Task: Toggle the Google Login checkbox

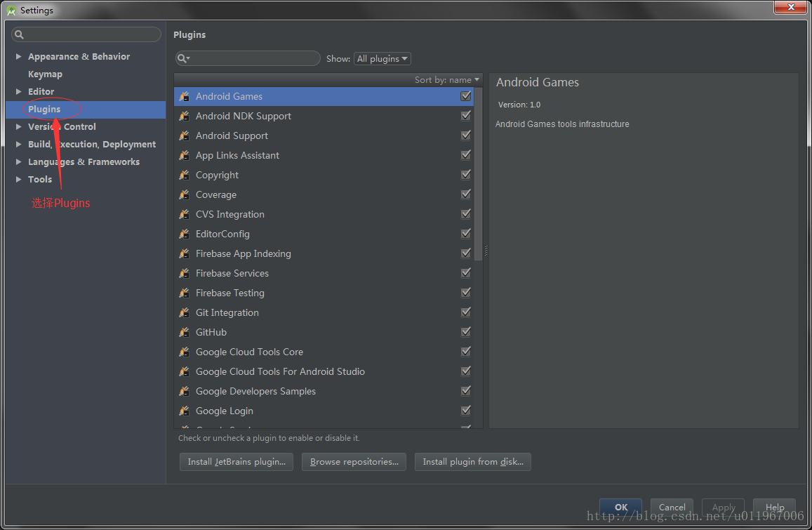Action: [465, 411]
